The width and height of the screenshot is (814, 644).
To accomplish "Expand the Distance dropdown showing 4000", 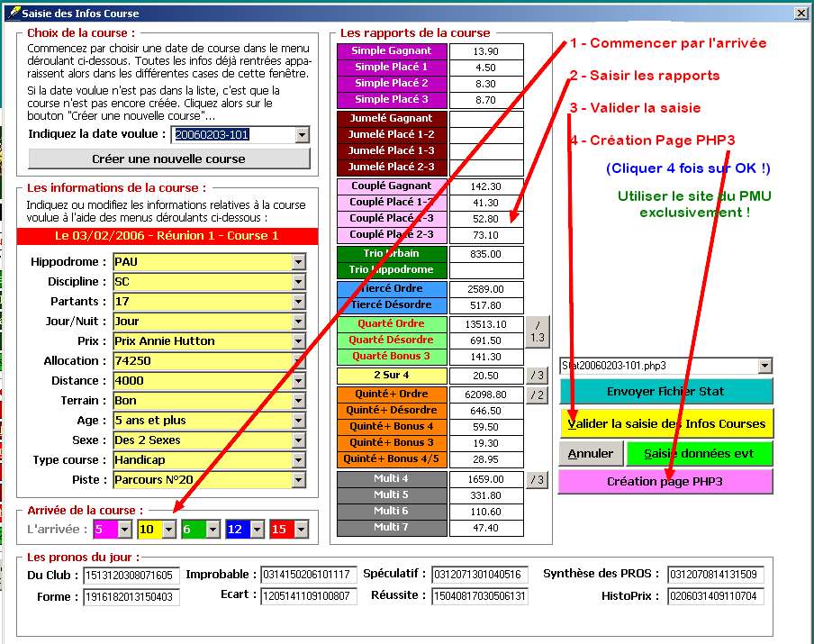I will pyautogui.click(x=299, y=381).
